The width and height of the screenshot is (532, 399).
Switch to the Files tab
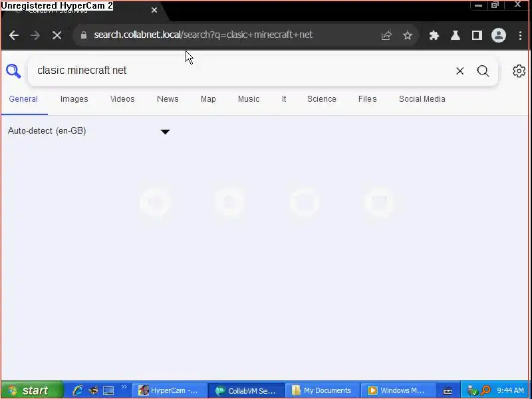point(368,99)
